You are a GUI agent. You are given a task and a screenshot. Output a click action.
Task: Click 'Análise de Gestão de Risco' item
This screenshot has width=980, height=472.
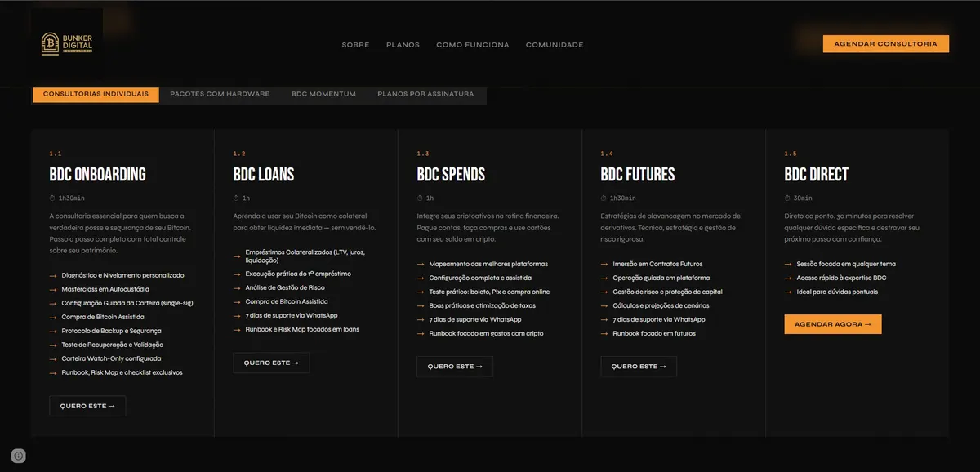tap(285, 287)
